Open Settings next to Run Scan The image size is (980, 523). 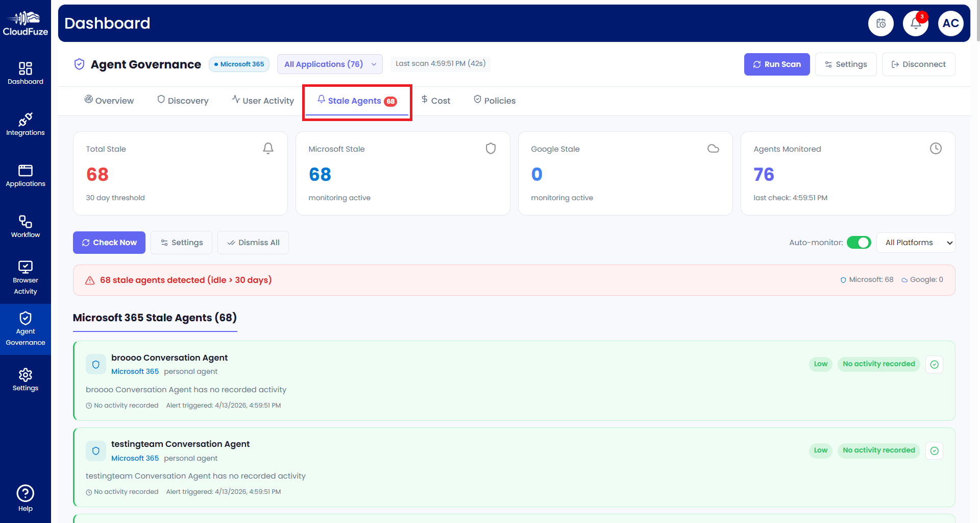click(846, 64)
